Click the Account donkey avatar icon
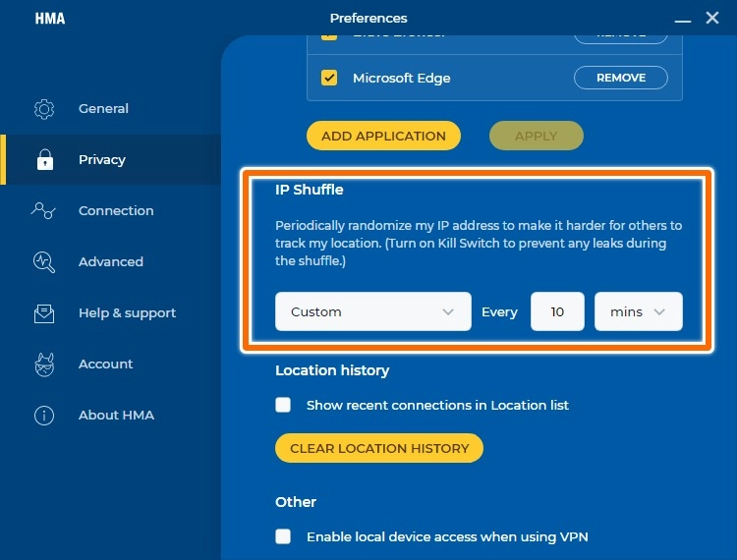Screen dimensions: 737x560 click(44, 364)
